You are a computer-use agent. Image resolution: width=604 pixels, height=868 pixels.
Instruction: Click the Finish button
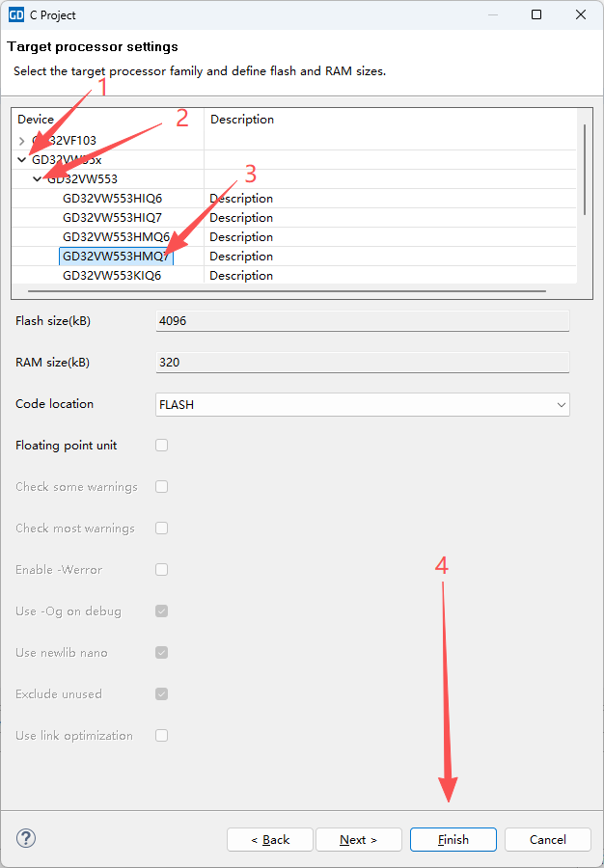point(453,840)
